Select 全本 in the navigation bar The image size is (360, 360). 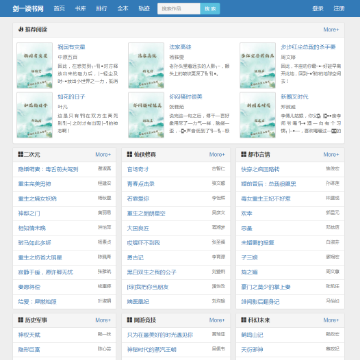123,9
